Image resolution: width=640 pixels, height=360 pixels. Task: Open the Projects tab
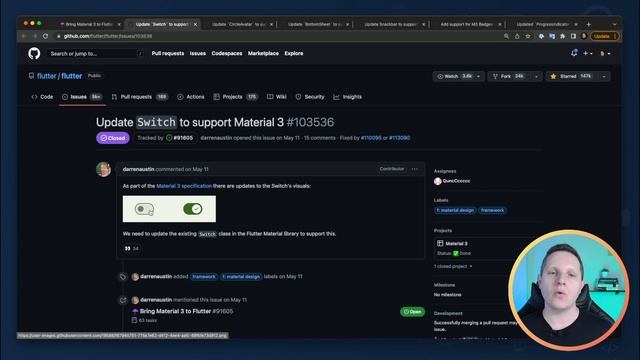point(236,97)
